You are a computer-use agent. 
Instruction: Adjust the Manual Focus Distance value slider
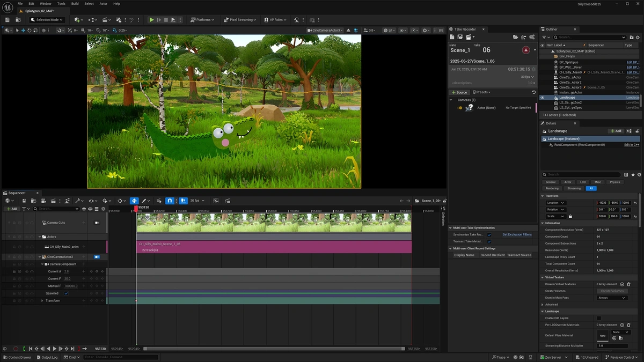(x=71, y=286)
